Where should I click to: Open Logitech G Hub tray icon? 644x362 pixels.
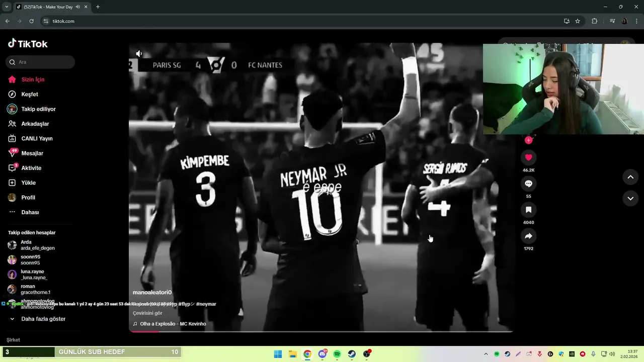550,354
